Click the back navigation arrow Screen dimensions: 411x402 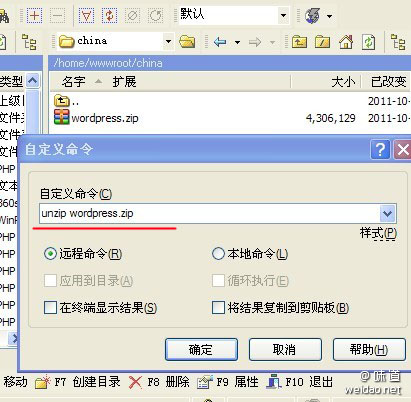point(220,42)
